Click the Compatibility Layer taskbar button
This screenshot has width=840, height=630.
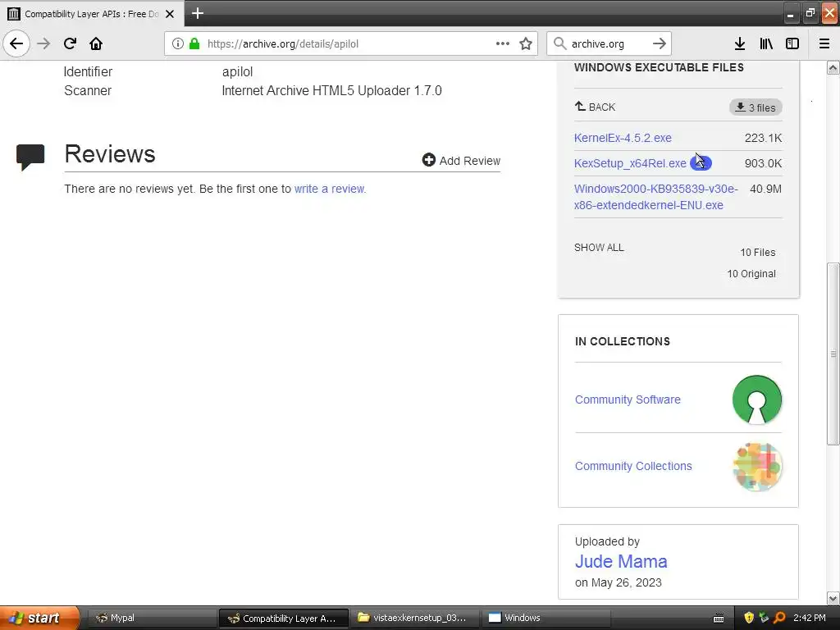(283, 618)
